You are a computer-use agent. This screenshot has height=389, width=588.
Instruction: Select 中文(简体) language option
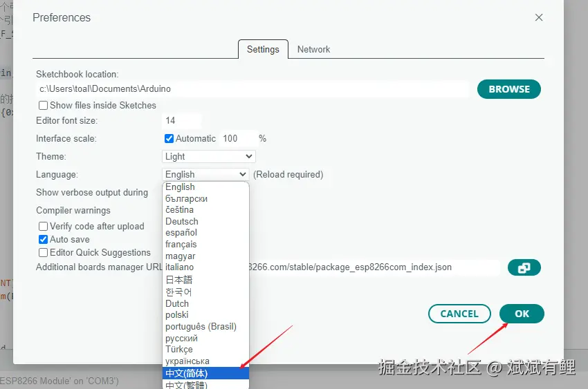pyautogui.click(x=206, y=373)
